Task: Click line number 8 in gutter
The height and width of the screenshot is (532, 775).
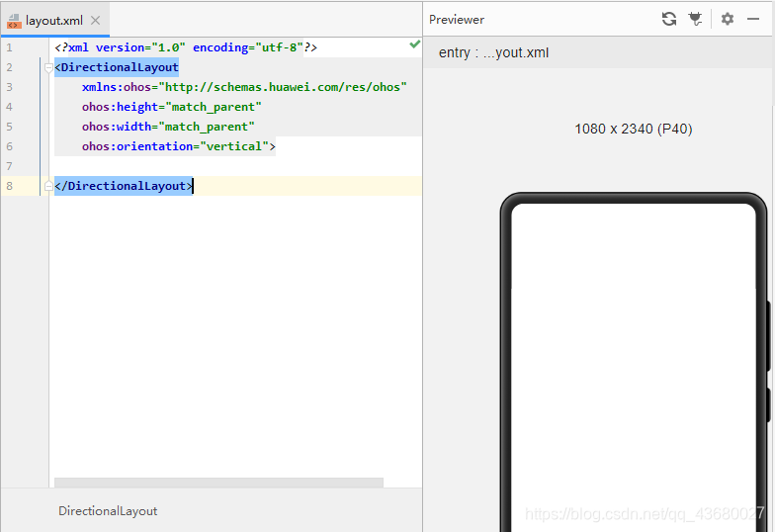Action: click(x=9, y=186)
